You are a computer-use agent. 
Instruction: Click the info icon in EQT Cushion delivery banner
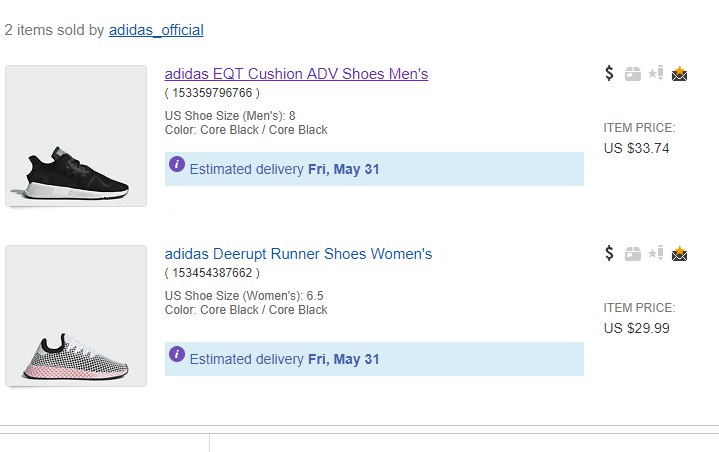pos(177,164)
